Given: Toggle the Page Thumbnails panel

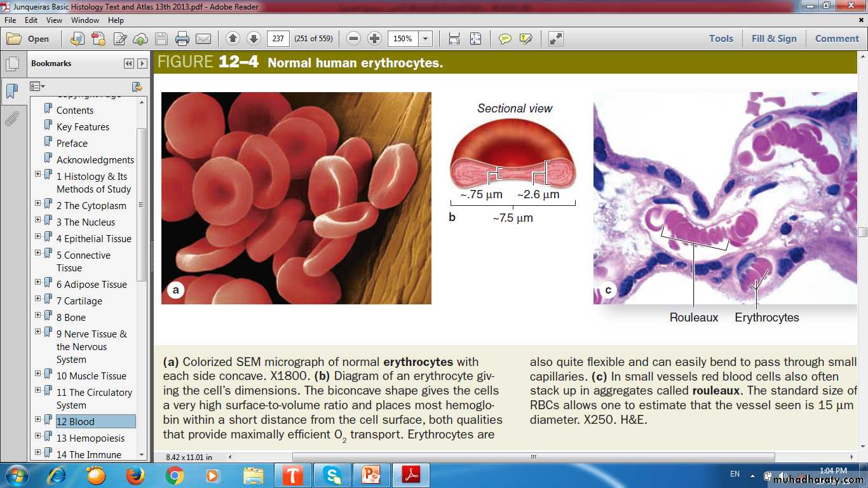Looking at the screenshot, I should pos(12,64).
